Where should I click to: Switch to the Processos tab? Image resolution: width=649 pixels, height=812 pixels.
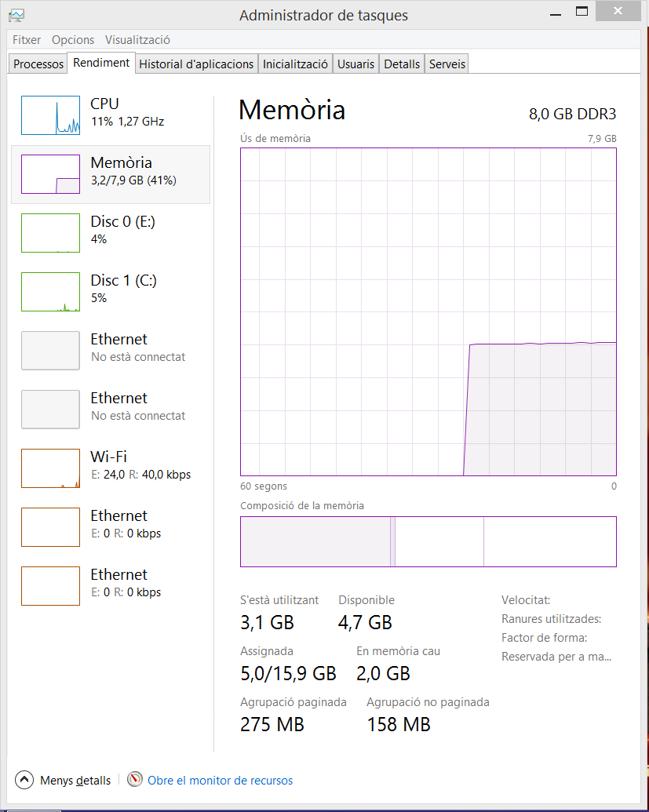38,64
